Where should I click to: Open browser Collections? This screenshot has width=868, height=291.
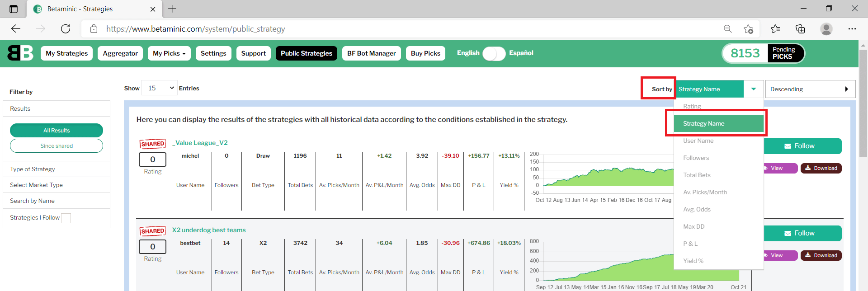(x=800, y=29)
